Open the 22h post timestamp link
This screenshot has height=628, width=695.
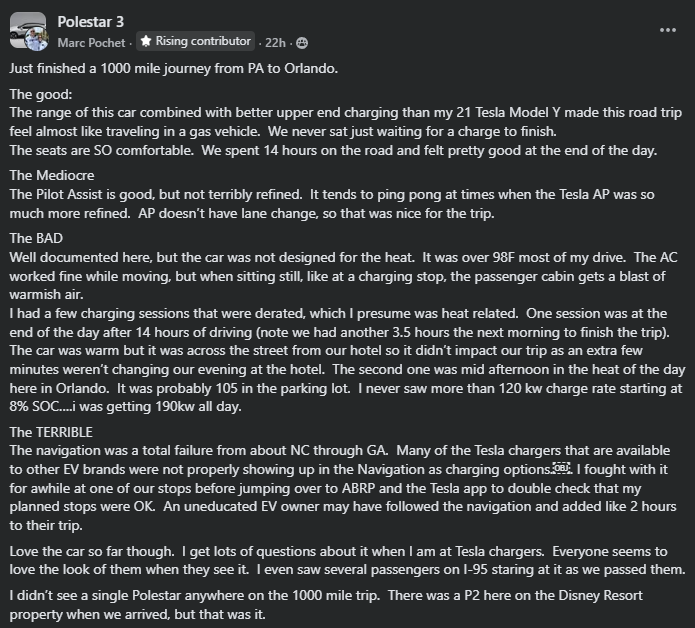273,42
